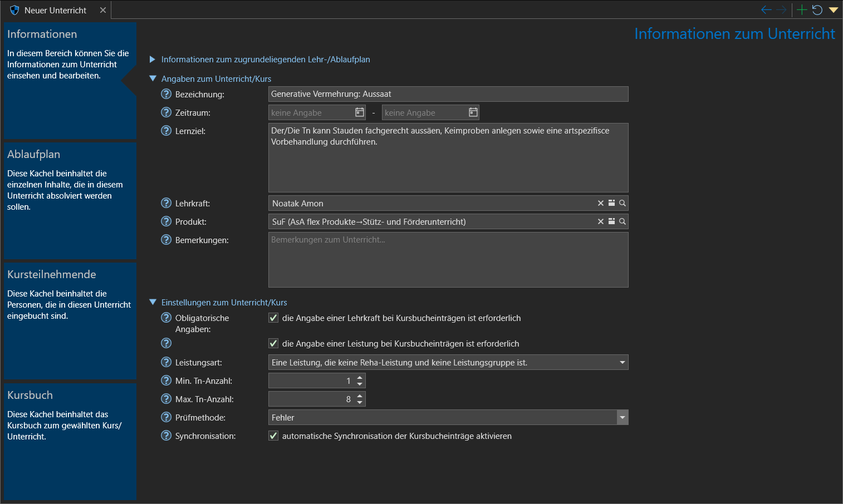Open the Leistungsart dropdown
Viewport: 843px width, 504px height.
(622, 363)
